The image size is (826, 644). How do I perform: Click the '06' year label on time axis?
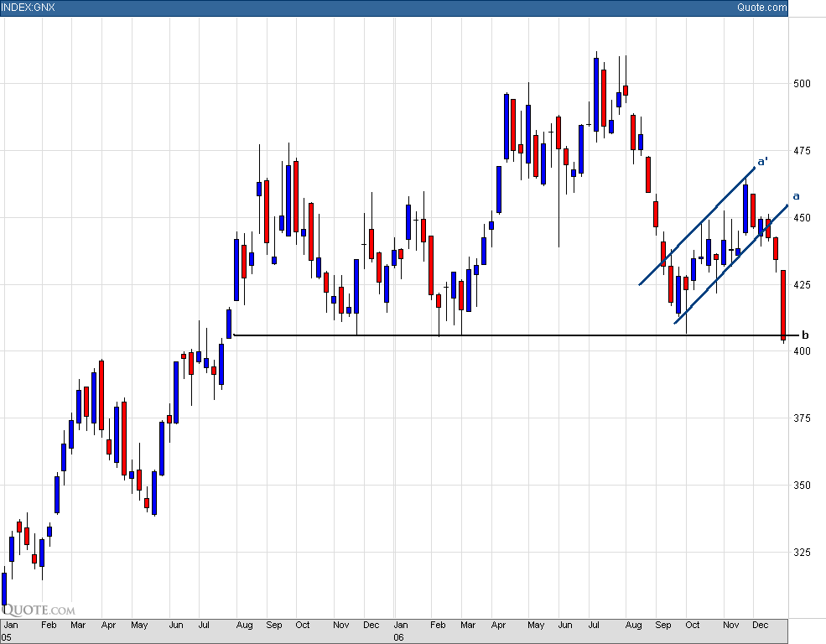pyautogui.click(x=399, y=637)
